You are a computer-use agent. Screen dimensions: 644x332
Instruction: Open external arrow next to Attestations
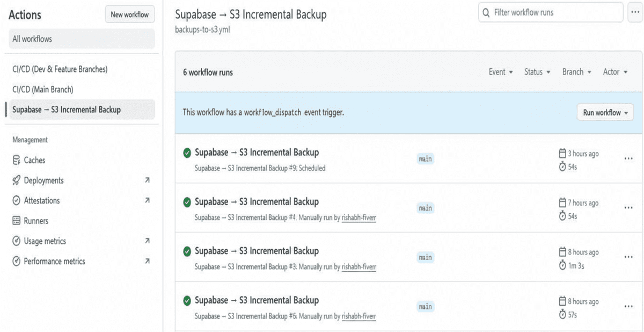pyautogui.click(x=147, y=200)
